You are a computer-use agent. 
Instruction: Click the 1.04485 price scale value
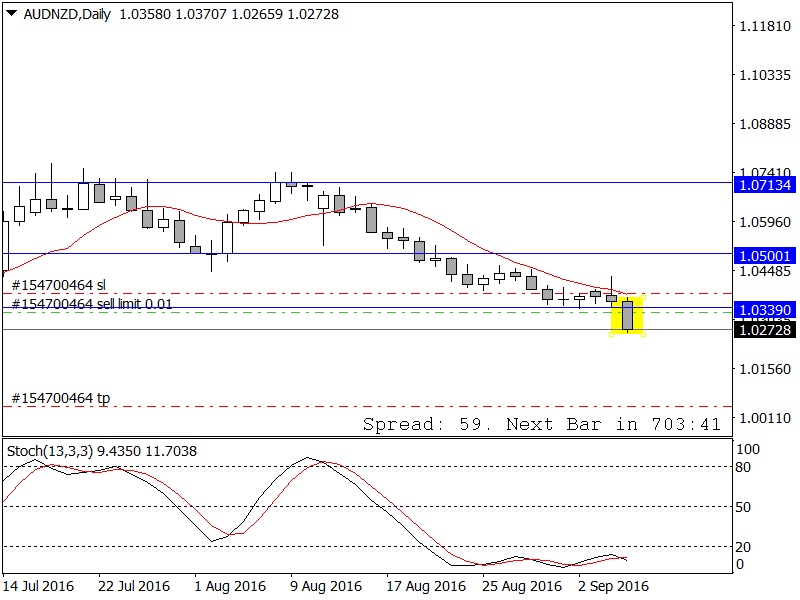[x=765, y=271]
